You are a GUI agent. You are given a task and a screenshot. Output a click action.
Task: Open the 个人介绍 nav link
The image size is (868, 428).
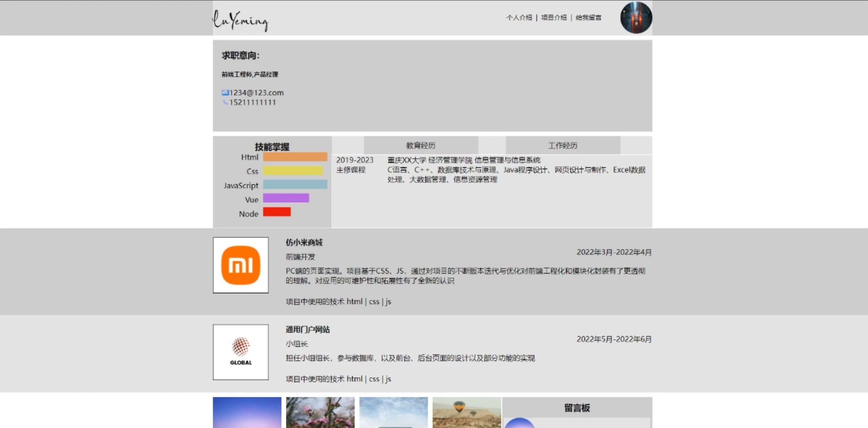(519, 17)
